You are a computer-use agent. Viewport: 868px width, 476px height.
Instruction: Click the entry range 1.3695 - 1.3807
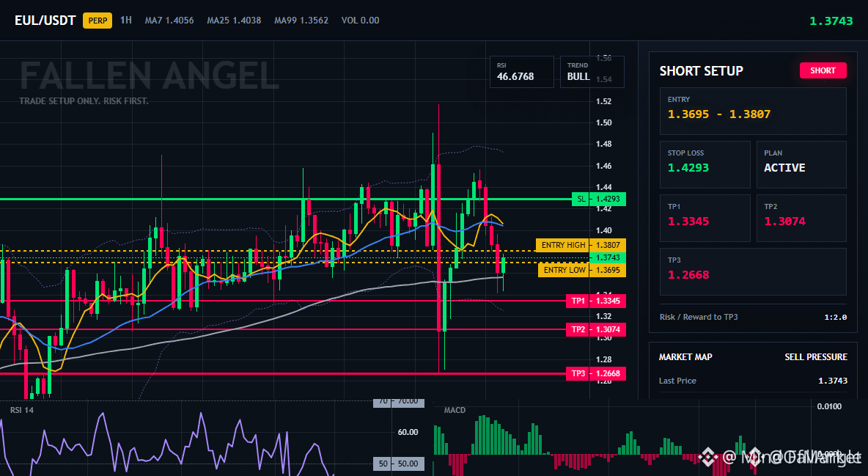pyautogui.click(x=719, y=114)
